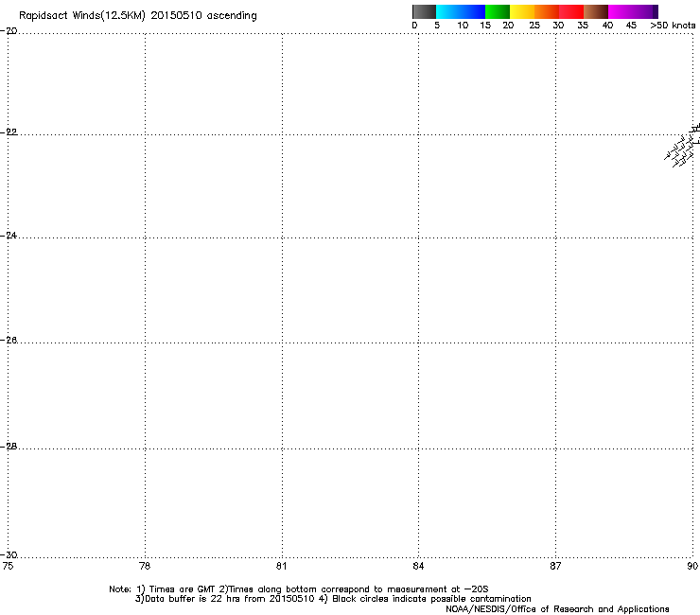Pick the brown 35-40 knots legend swatch
700x615 pixels.
coord(596,11)
